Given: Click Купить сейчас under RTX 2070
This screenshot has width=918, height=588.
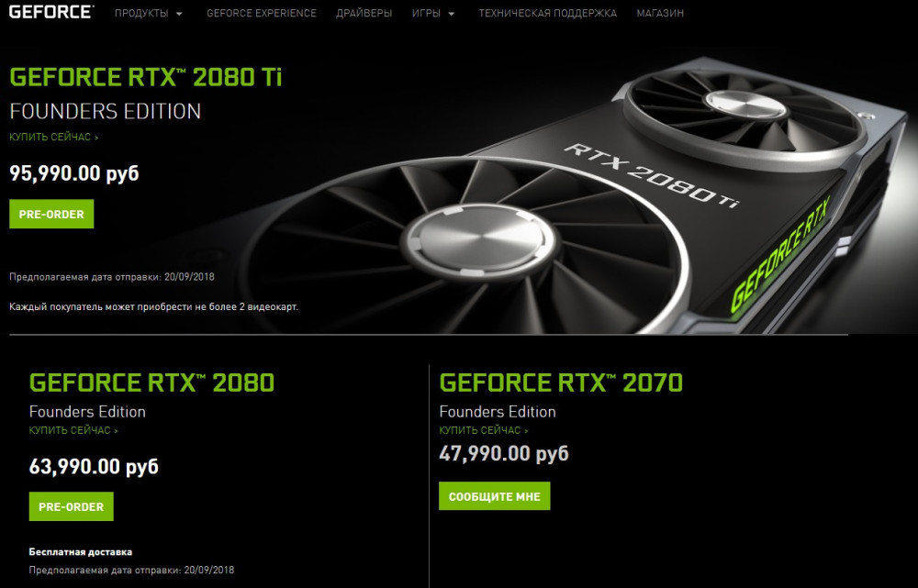Looking at the screenshot, I should tap(484, 430).
